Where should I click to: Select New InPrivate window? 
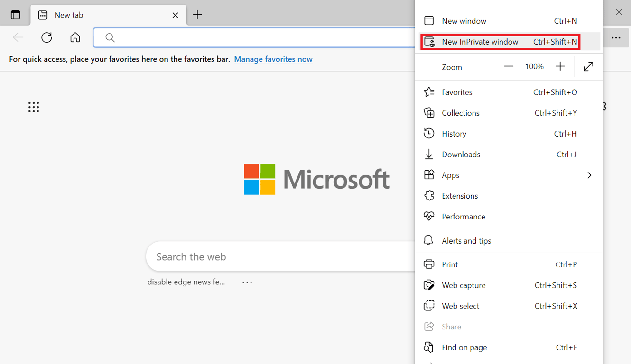[480, 42]
